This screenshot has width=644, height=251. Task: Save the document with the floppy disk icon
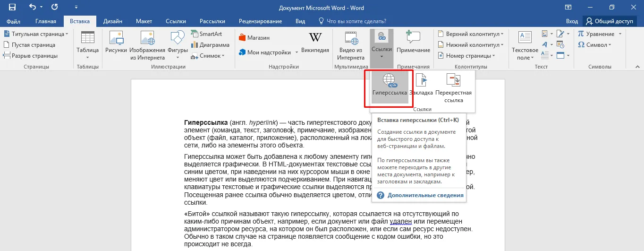click(x=12, y=7)
